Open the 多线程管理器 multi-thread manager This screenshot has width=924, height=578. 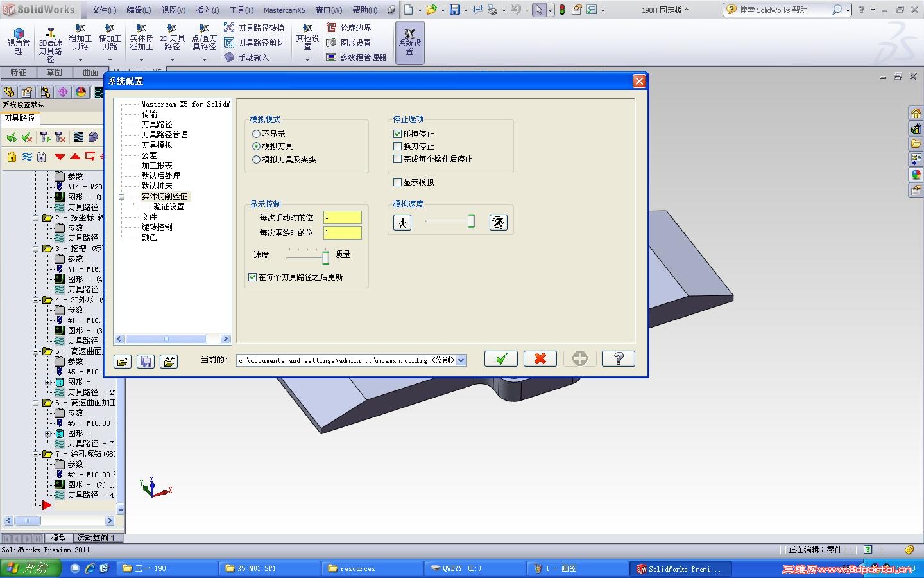tap(356, 57)
